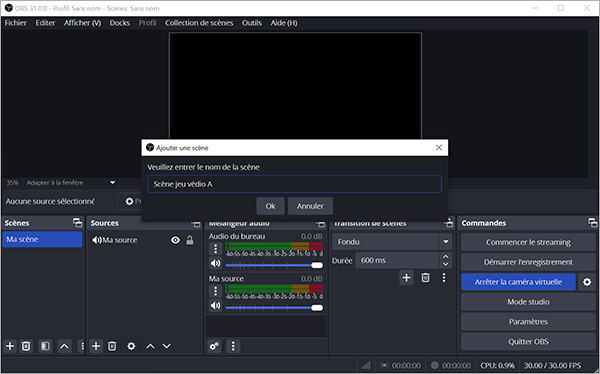Adjust Ma source volume slider
The height and width of the screenshot is (374, 600).
pyautogui.click(x=274, y=307)
